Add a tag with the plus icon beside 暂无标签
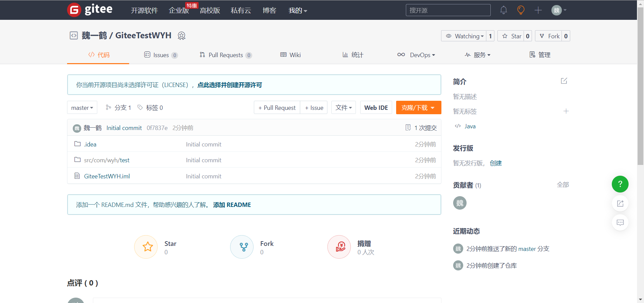Viewport: 644px width, 303px height. [566, 111]
